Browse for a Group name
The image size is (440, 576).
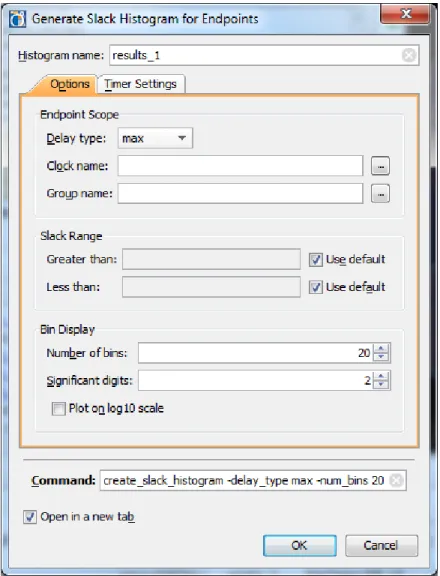[381, 194]
